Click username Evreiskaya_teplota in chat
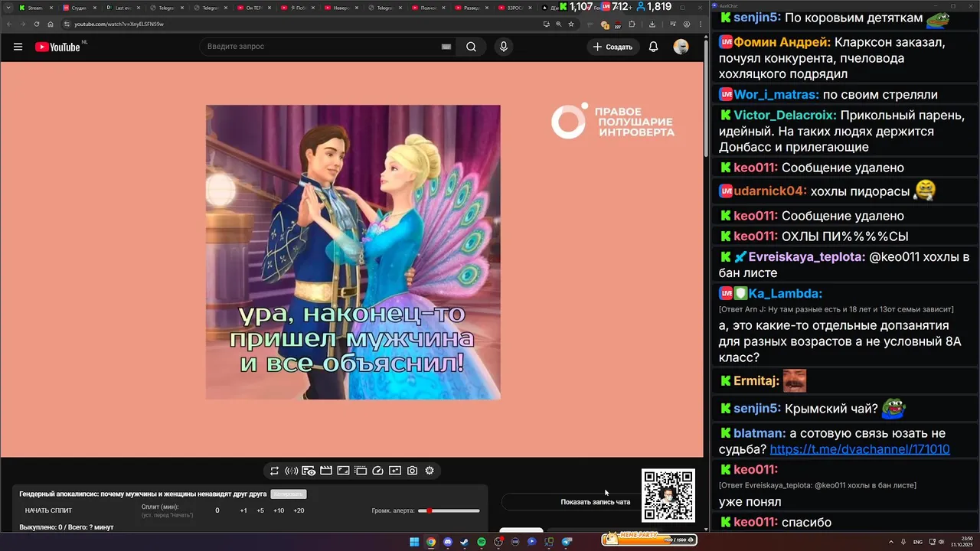This screenshot has height=551, width=980. pyautogui.click(x=807, y=257)
